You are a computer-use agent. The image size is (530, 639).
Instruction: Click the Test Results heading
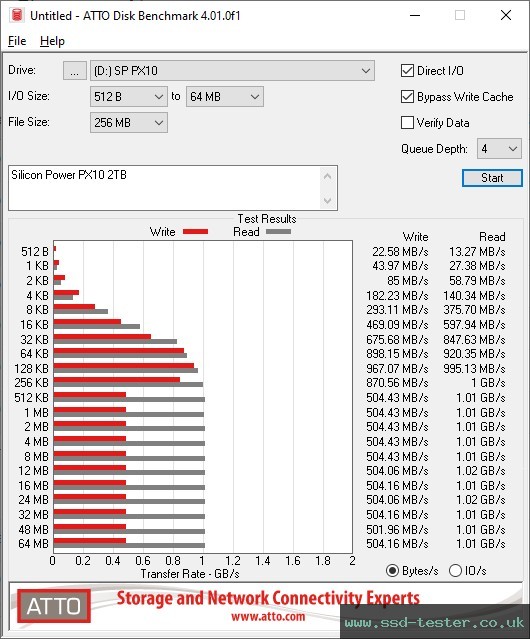tap(267, 219)
